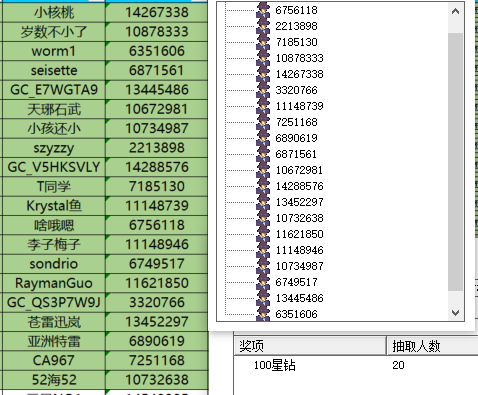
Task: Select winner ID 3320766 in the list
Action: [x=296, y=90]
